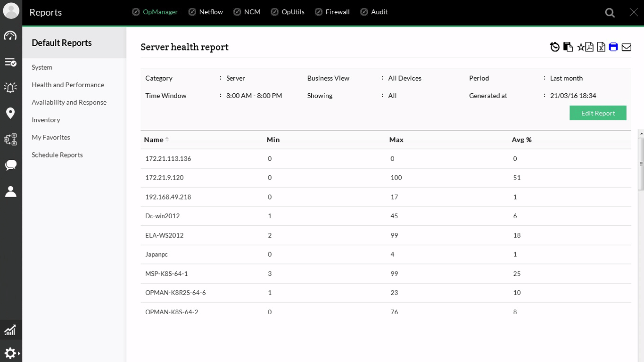Export report to Excel file
This screenshot has width=644, height=362.
601,47
